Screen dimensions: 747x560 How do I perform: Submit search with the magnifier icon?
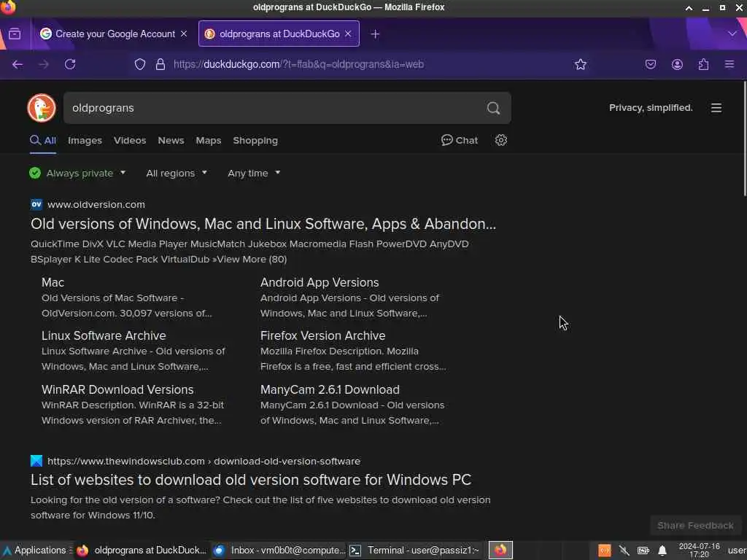[494, 108]
